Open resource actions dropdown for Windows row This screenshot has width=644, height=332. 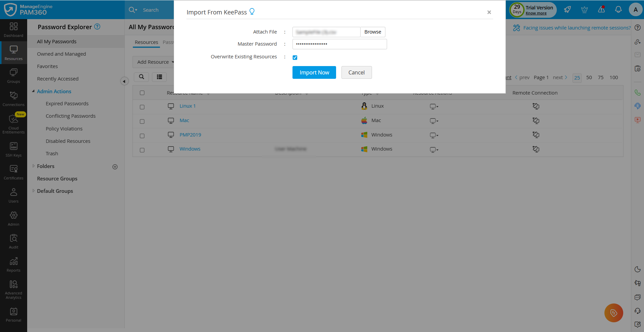[434, 150]
